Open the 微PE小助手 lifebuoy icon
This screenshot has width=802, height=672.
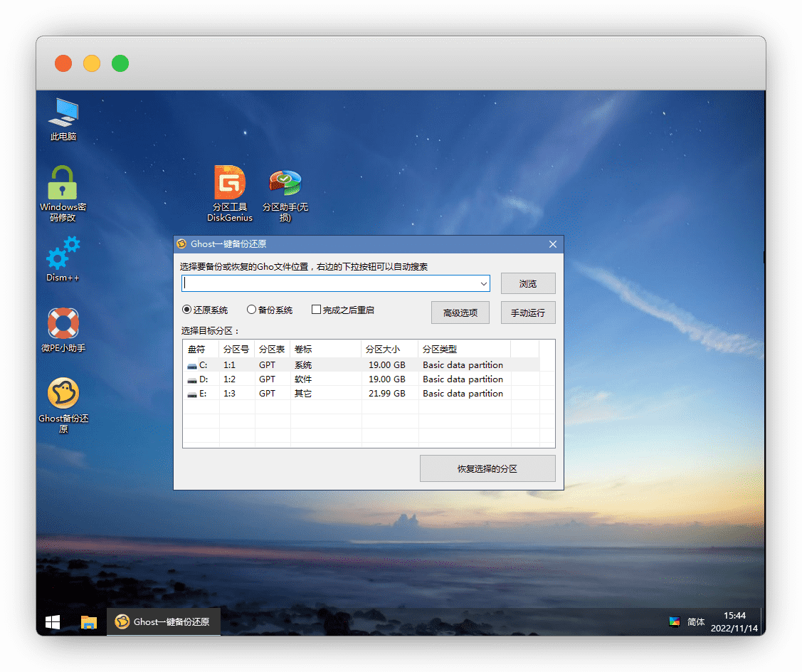(x=63, y=324)
